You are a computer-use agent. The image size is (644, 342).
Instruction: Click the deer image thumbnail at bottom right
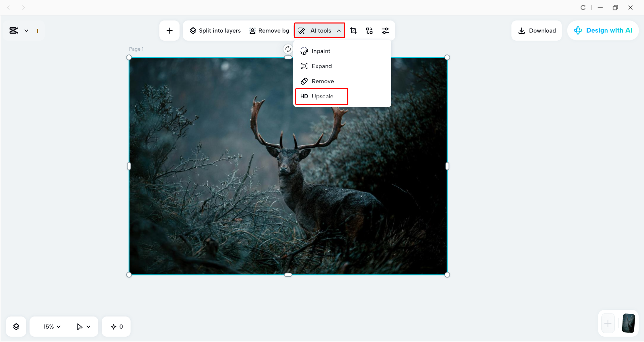pos(629,323)
